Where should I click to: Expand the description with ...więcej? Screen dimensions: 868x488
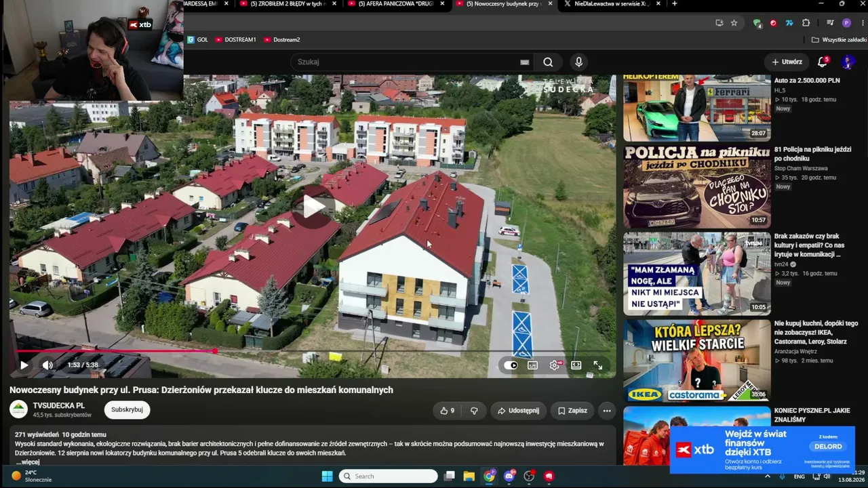click(28, 462)
